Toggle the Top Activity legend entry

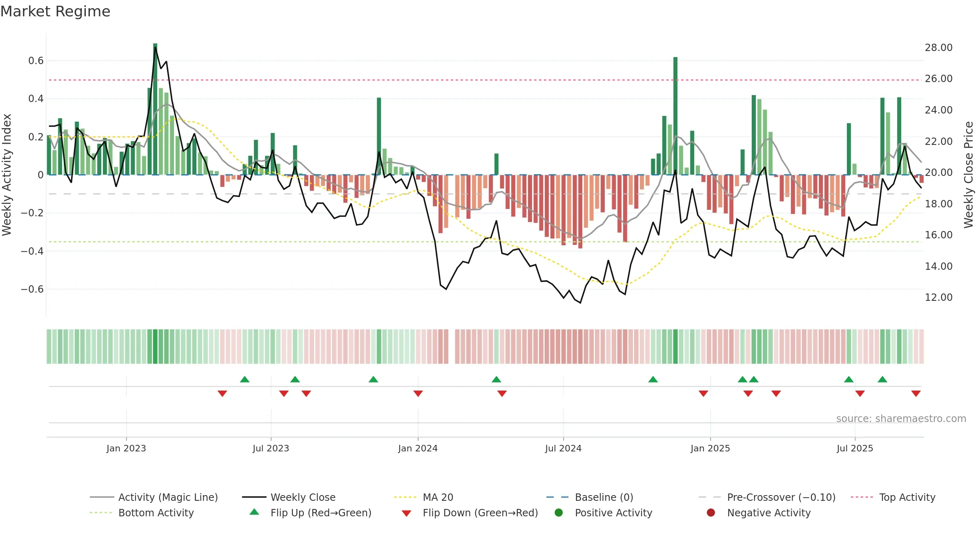(893, 497)
